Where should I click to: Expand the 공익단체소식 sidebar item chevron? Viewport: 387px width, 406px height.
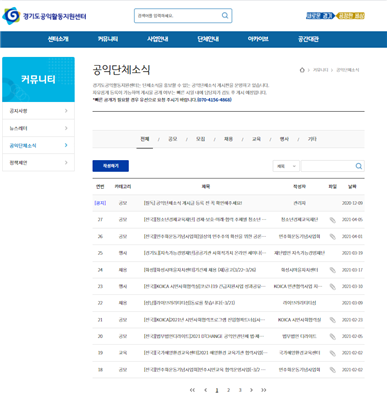coord(66,145)
